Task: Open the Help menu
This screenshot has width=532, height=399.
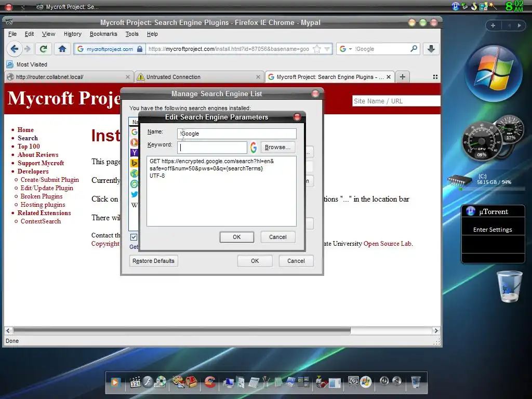Action: tap(152, 34)
